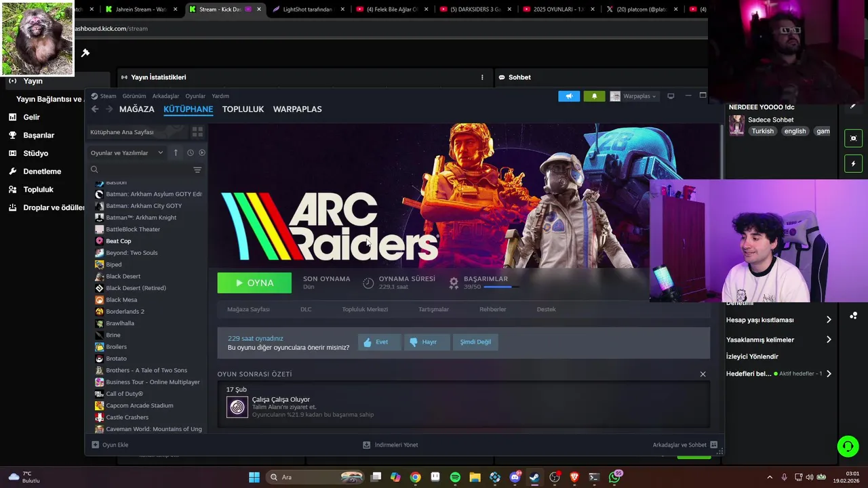Open Kick Denetleme wrench icon

12,171
